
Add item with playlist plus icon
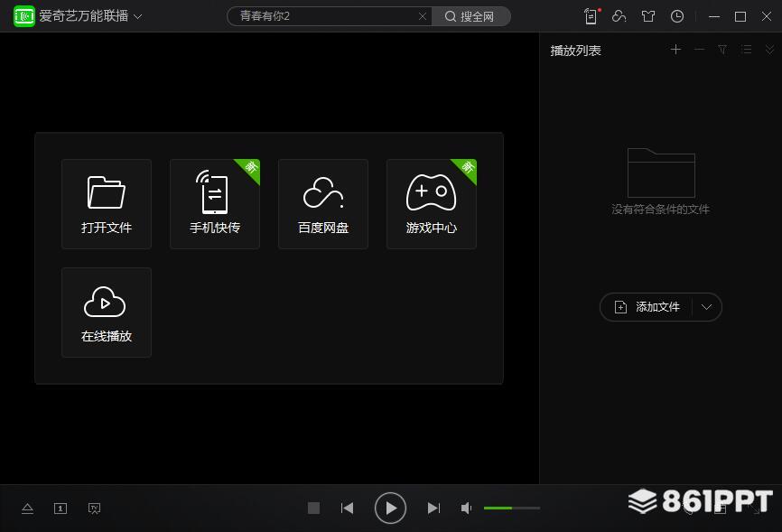tap(675, 50)
